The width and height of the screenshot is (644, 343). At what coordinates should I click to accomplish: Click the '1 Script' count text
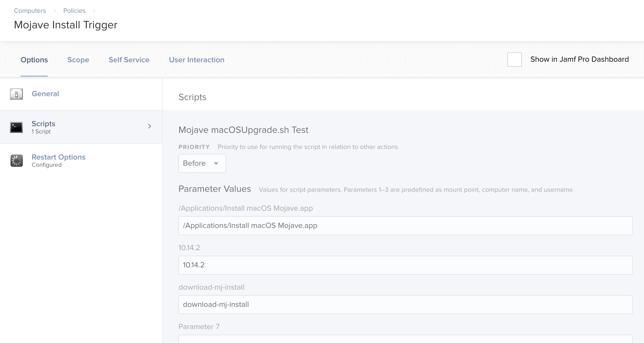(41, 131)
